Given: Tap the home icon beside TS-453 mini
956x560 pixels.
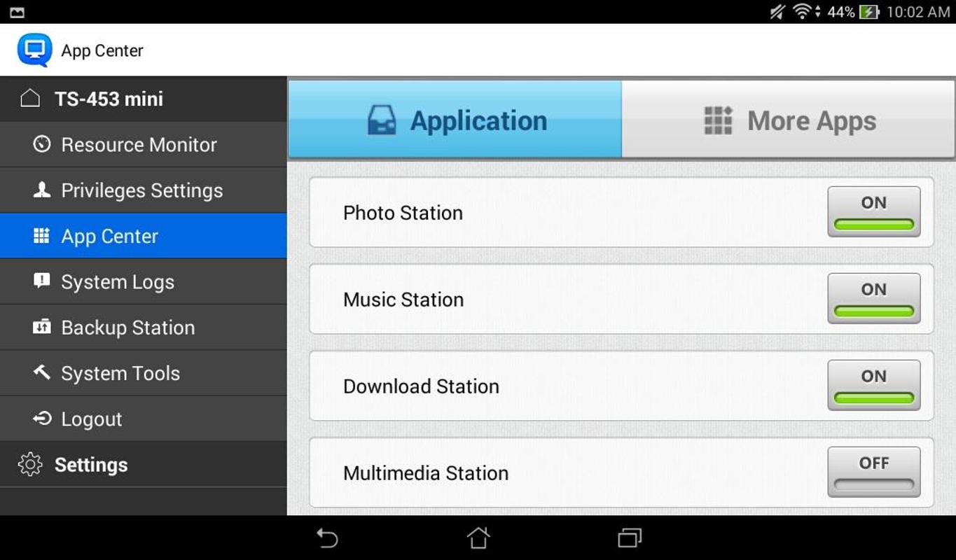Looking at the screenshot, I should click(30, 99).
